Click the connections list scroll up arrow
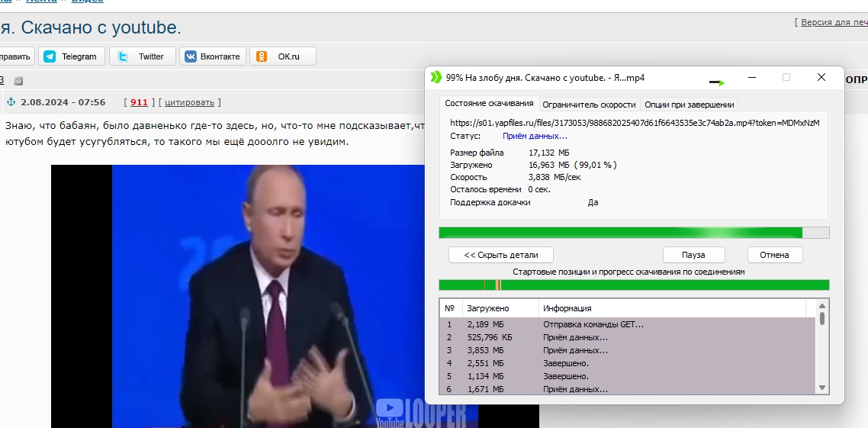The width and height of the screenshot is (868, 428). point(822,306)
